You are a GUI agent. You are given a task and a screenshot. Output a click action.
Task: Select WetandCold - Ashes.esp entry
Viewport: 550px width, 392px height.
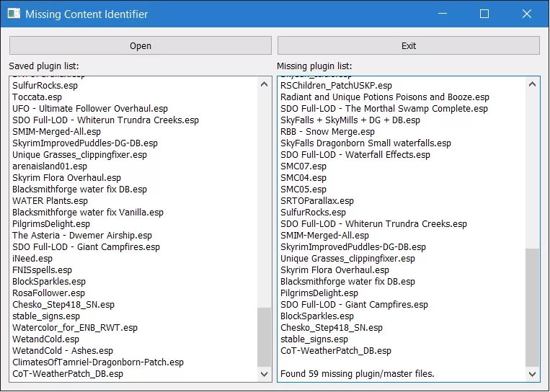[x=63, y=351]
